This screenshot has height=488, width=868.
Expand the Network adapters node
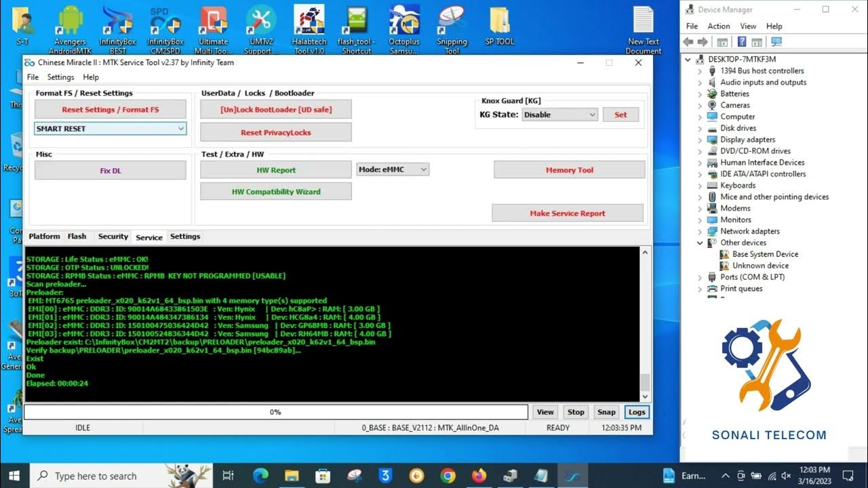tap(700, 231)
